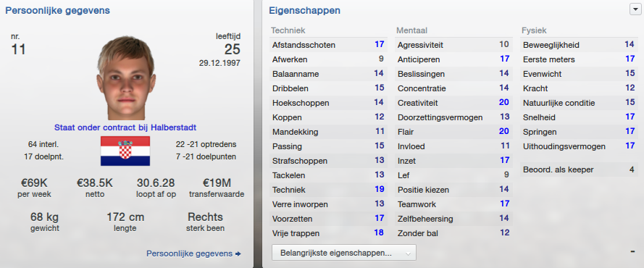The image size is (644, 268).
Task: Click the Techniek column heading
Action: tap(288, 30)
